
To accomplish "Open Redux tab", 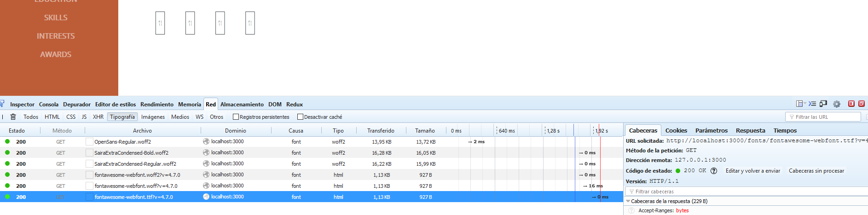I will (295, 105).
